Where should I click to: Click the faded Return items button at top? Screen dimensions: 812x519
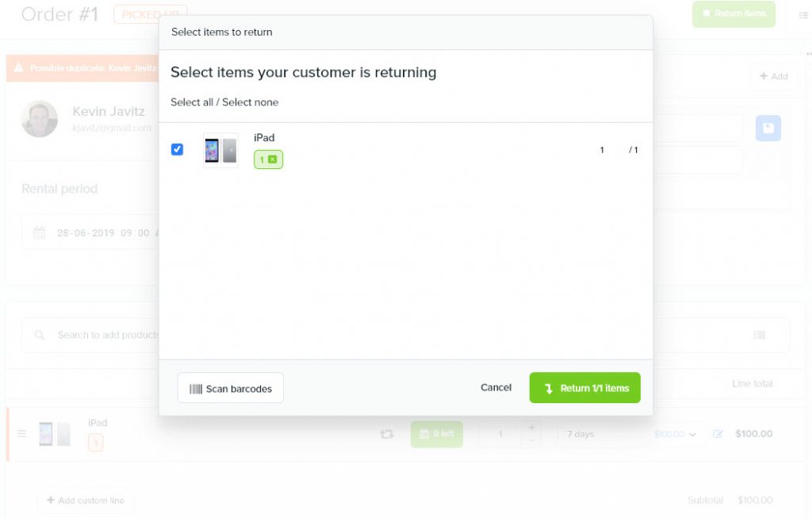[733, 13]
